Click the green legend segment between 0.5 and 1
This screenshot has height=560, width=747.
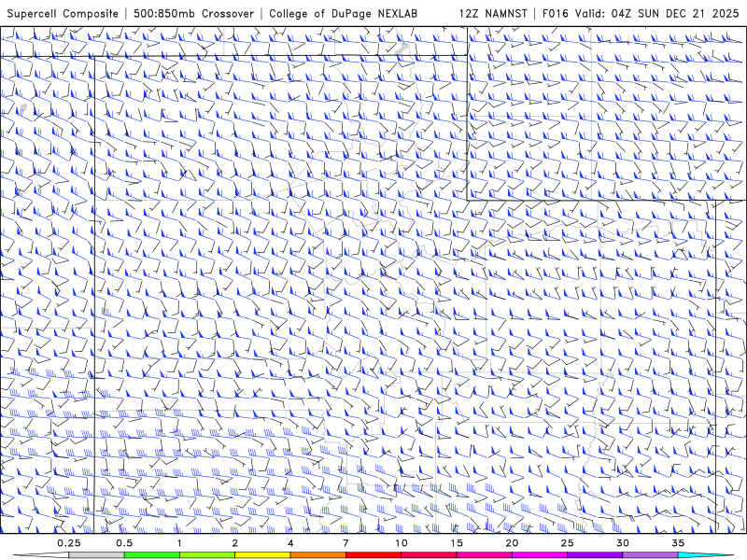point(152,555)
